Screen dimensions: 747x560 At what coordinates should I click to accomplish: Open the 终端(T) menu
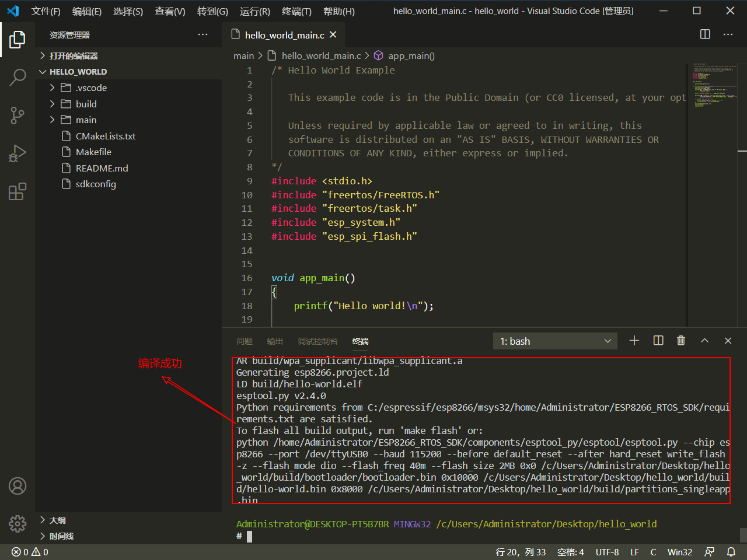(x=296, y=11)
